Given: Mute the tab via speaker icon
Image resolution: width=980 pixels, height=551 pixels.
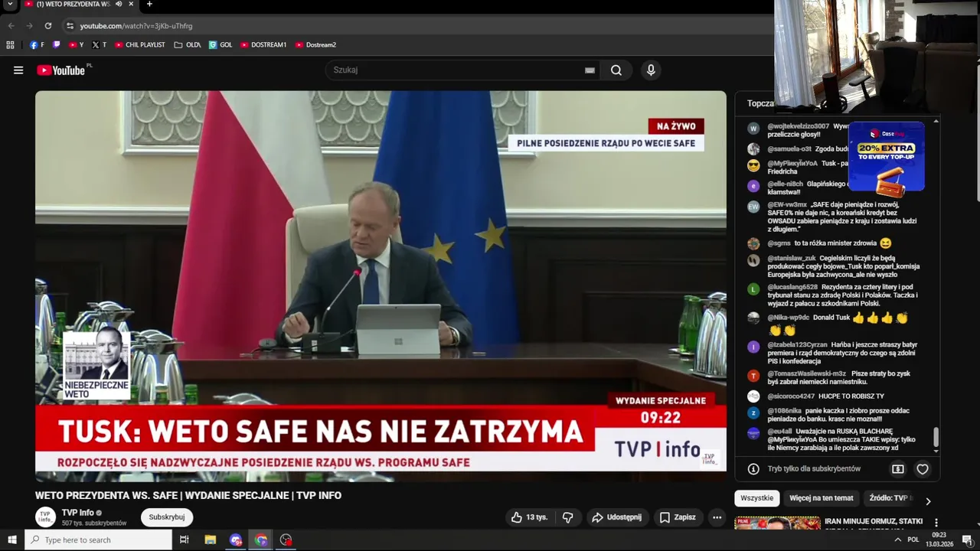Looking at the screenshot, I should pos(119,5).
